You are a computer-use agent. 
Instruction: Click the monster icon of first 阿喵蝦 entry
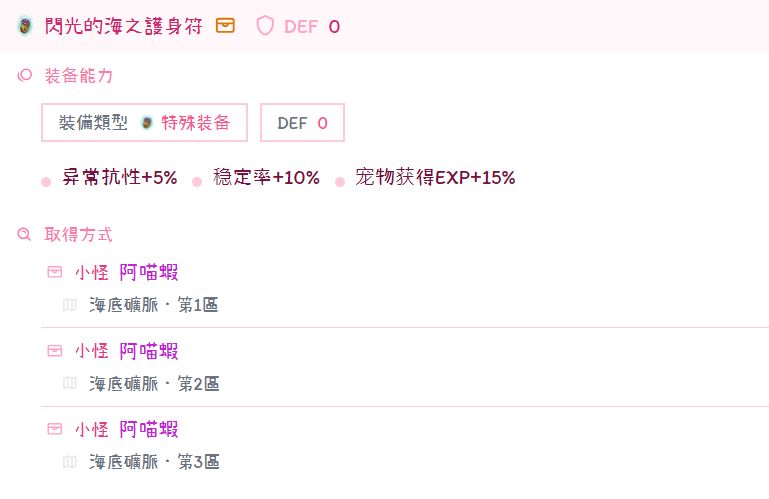pos(55,272)
